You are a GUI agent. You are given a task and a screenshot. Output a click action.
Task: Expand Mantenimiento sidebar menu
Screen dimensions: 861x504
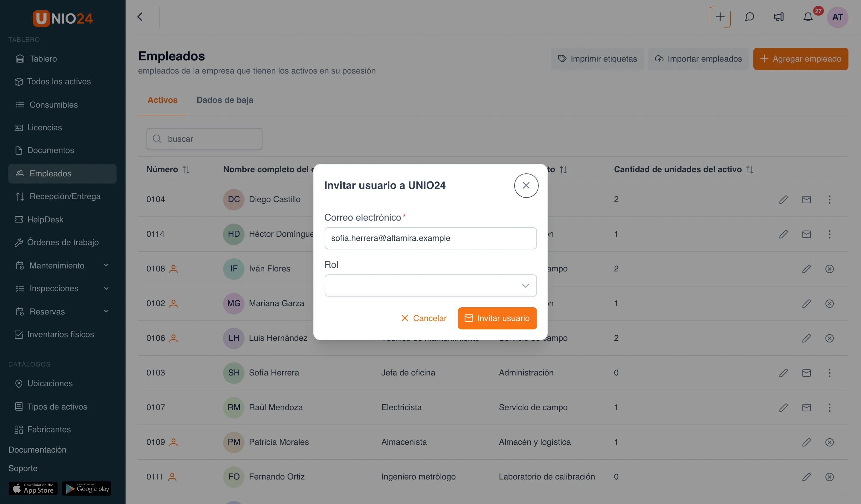point(62,265)
